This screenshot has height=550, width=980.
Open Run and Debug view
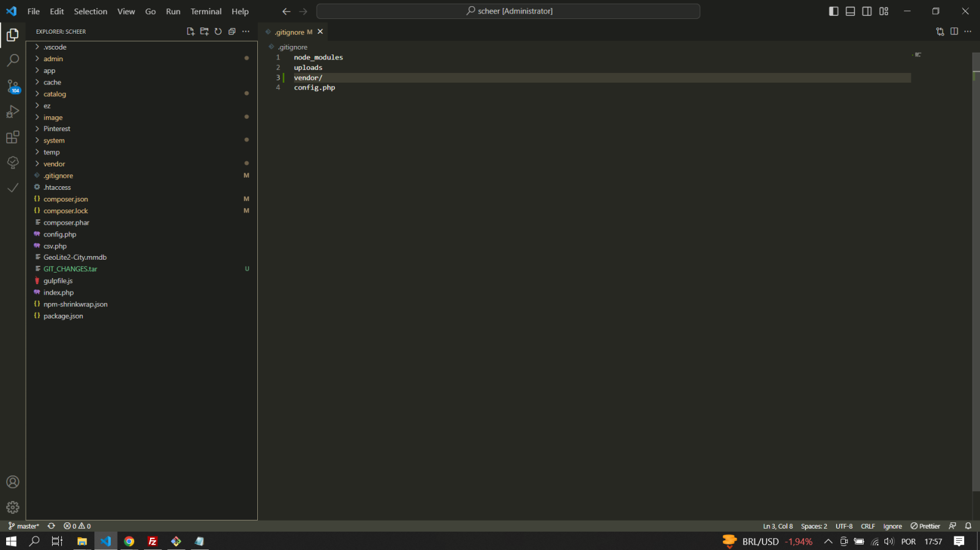(x=13, y=111)
